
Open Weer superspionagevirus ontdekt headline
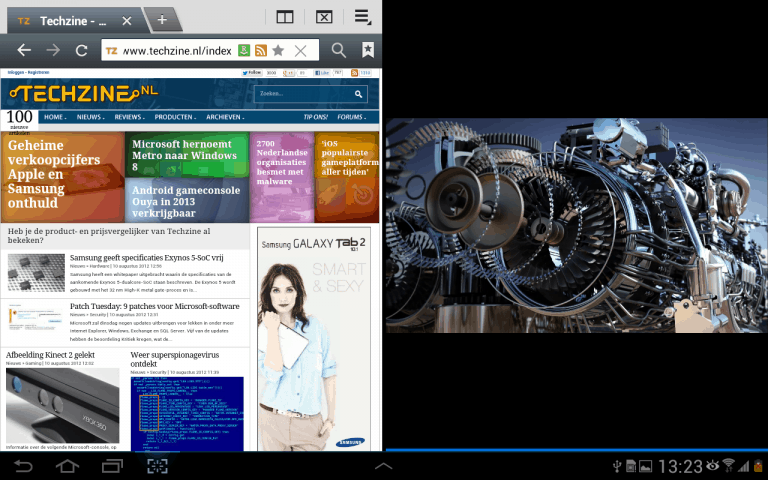[175, 359]
